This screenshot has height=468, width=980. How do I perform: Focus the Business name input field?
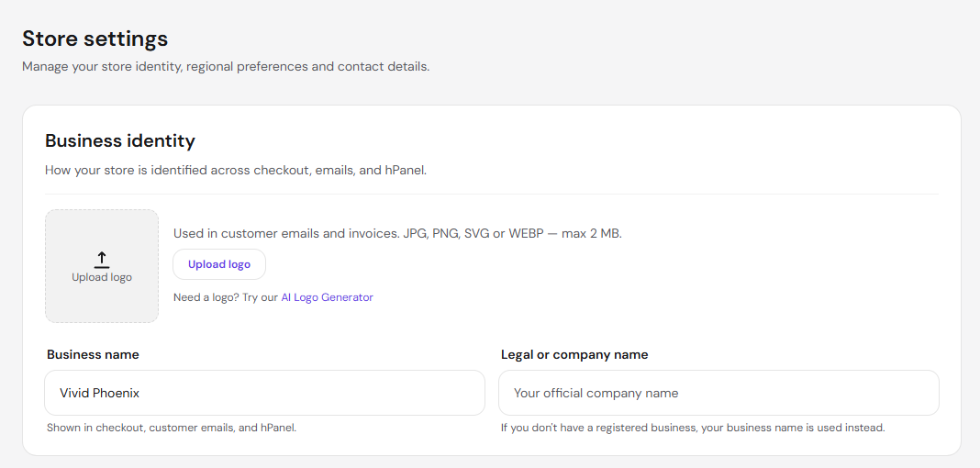[x=264, y=393]
